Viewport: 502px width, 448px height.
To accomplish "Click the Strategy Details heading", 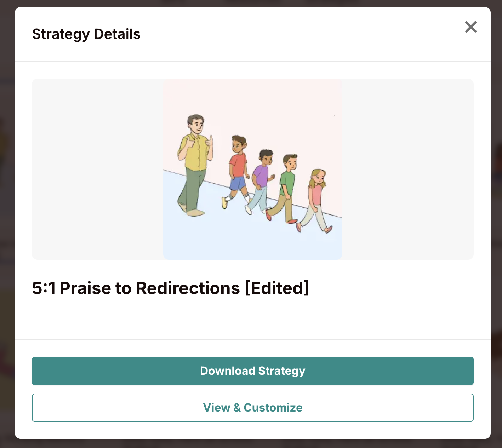I will 86,34.
